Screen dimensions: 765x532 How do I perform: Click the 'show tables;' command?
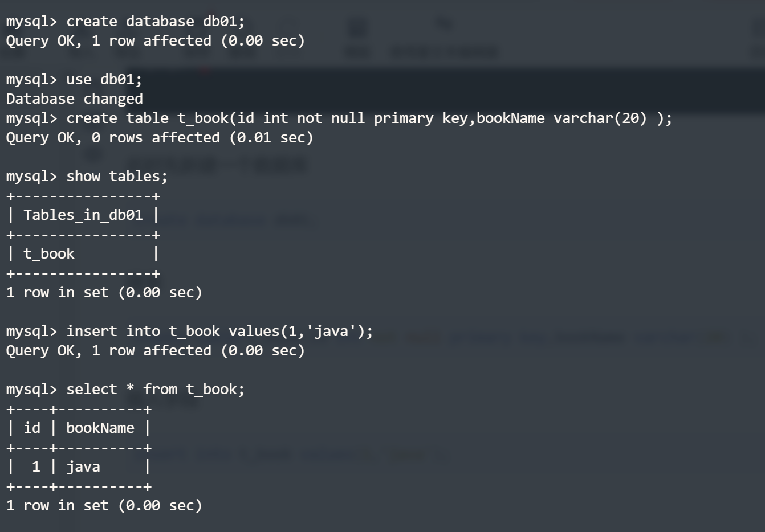pyautogui.click(x=117, y=177)
